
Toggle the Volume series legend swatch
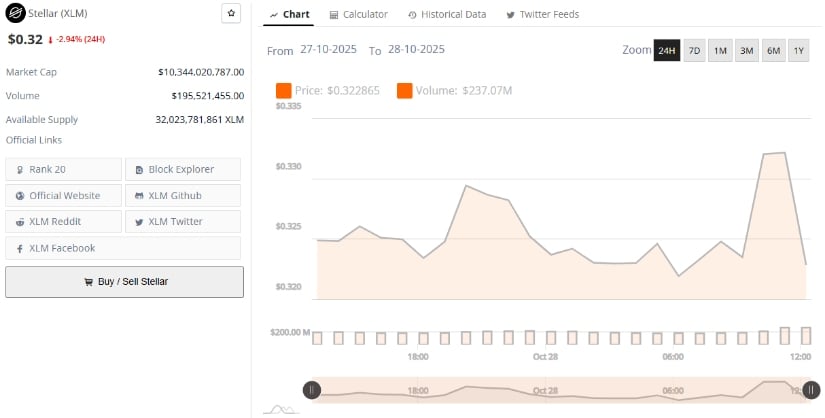[x=405, y=91]
